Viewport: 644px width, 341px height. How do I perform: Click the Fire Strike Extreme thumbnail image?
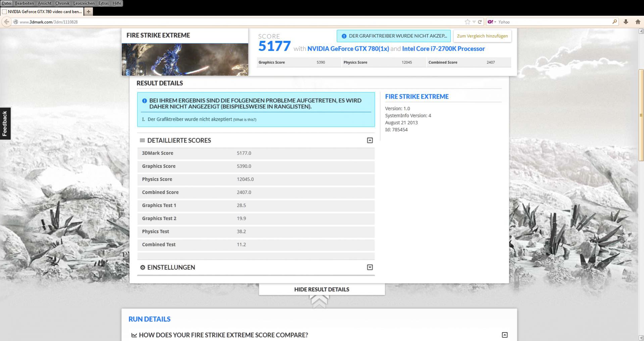coord(185,59)
